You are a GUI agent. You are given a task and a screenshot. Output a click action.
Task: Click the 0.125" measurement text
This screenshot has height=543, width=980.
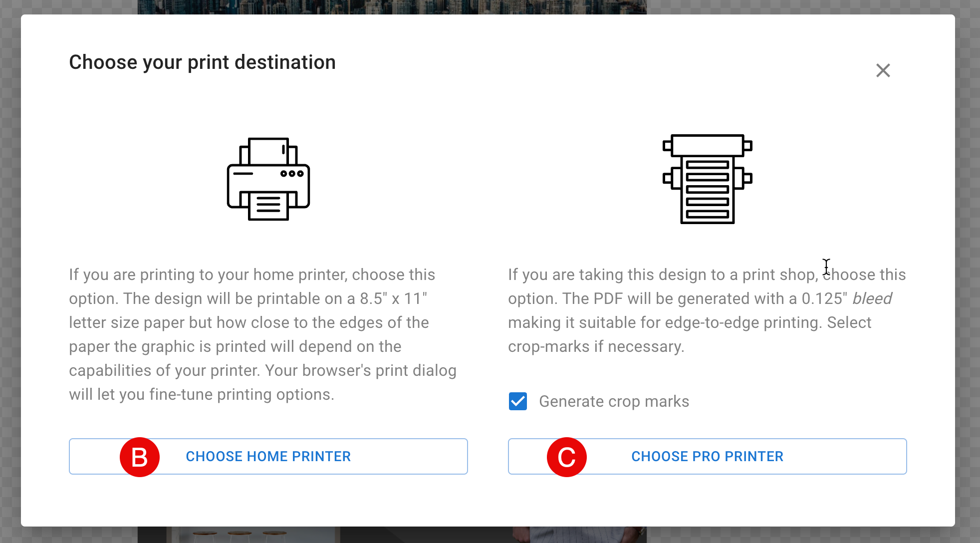824,298
